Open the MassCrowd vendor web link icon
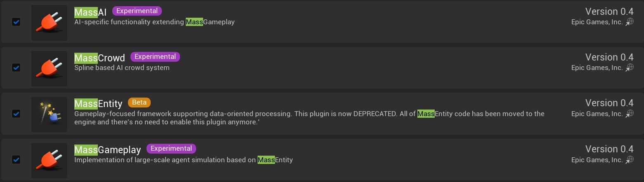Image resolution: width=644 pixels, height=182 pixels. point(630,68)
